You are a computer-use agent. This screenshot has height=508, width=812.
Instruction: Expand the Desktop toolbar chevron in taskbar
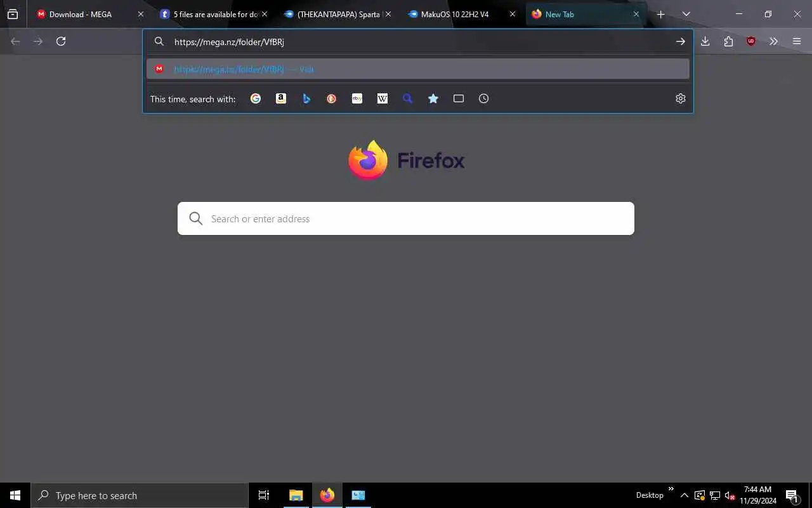tap(671, 488)
